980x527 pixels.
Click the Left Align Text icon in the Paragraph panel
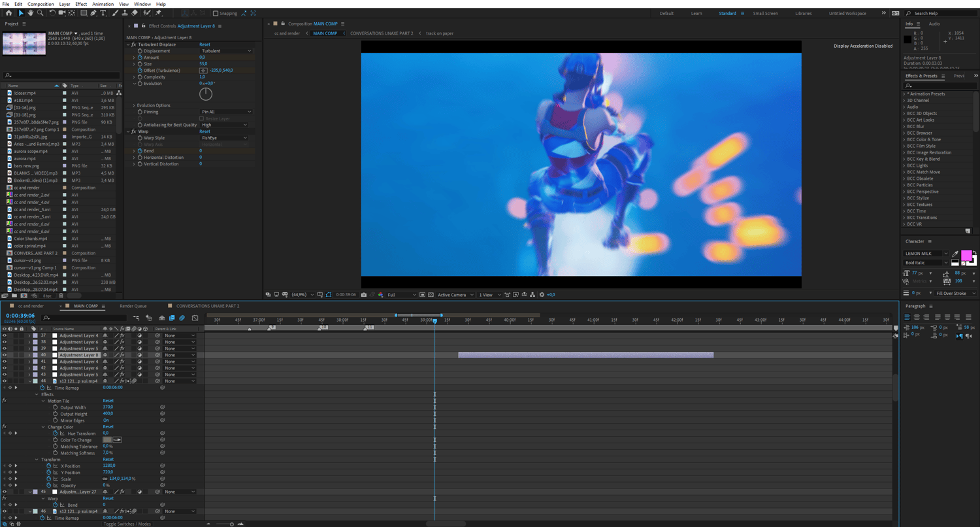click(907, 317)
